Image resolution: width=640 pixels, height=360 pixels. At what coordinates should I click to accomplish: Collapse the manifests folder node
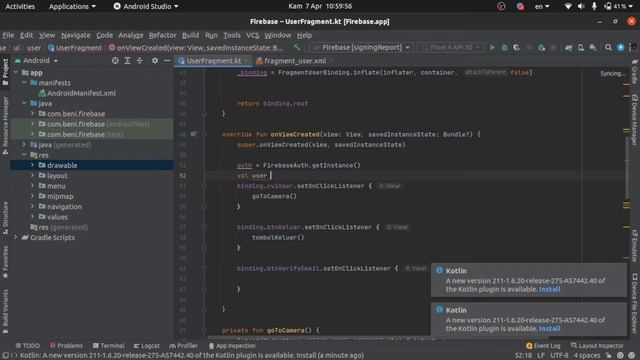24,83
